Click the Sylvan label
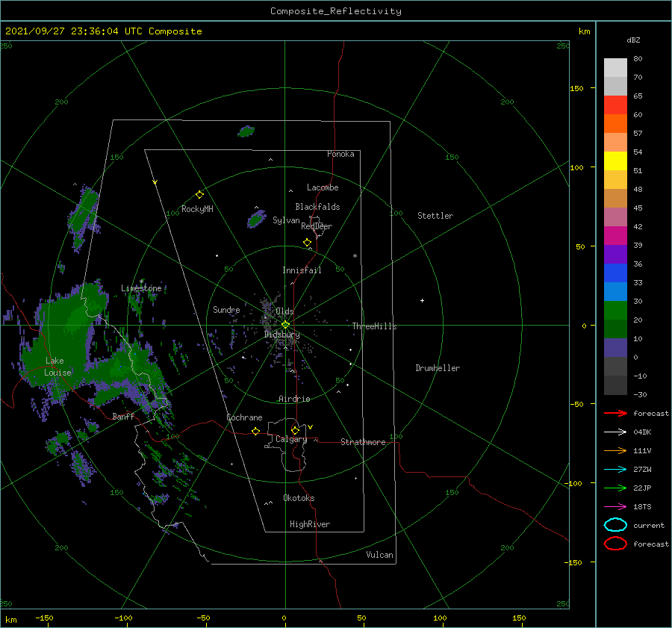 [x=286, y=220]
